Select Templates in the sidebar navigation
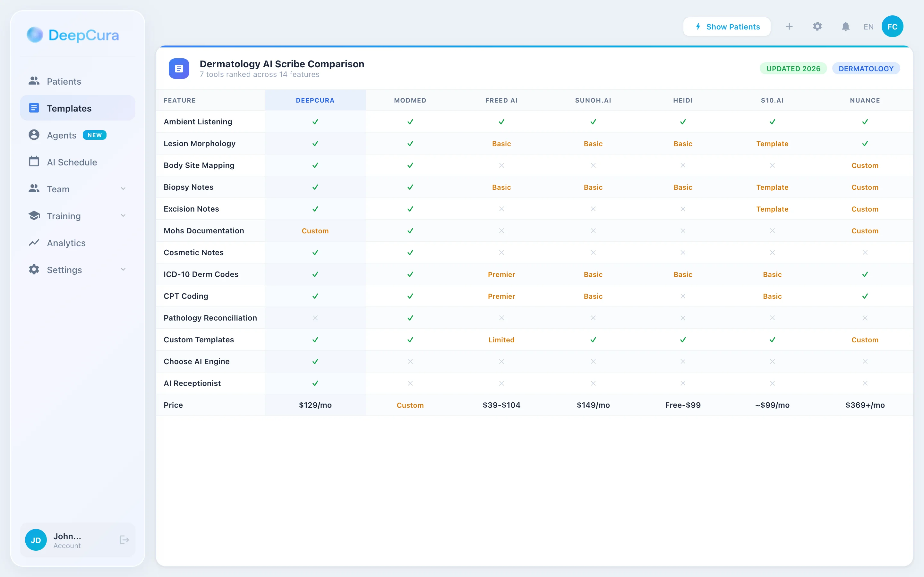The image size is (924, 577). click(x=69, y=108)
